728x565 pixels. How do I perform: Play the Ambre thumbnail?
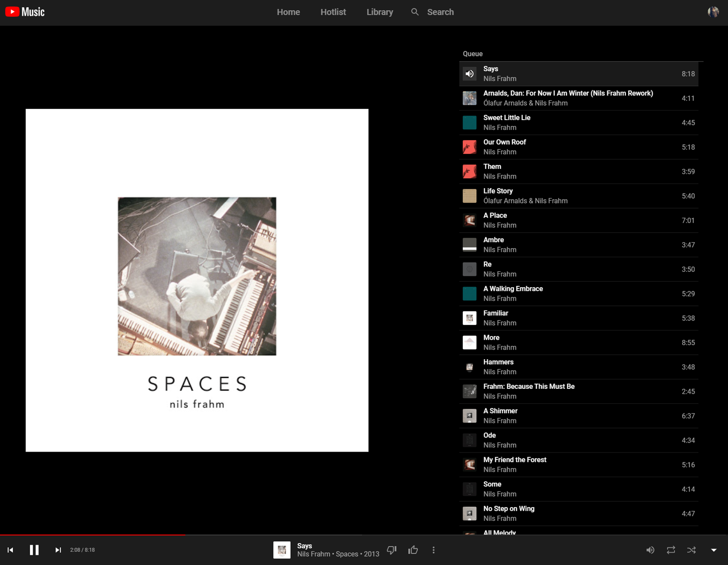[470, 245]
